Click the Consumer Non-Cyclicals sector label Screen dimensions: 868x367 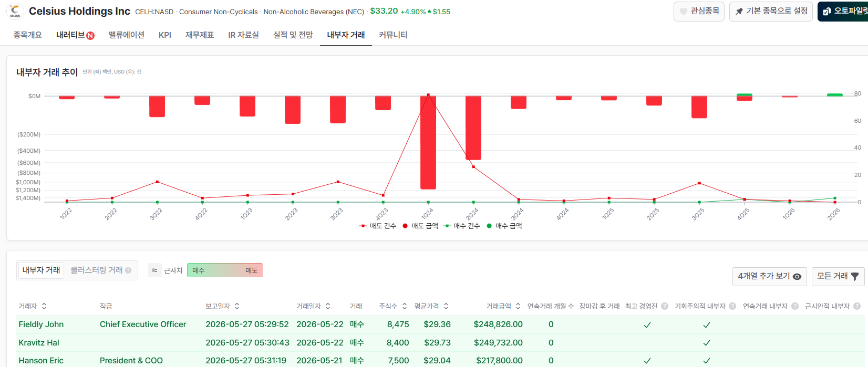click(219, 12)
